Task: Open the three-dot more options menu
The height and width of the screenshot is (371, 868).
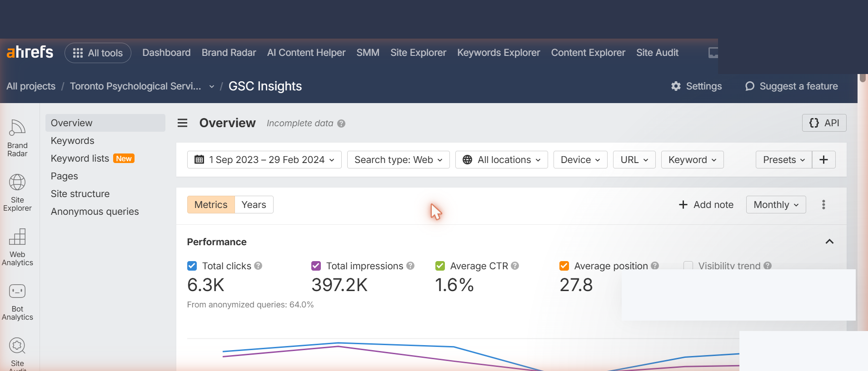Action: point(823,205)
